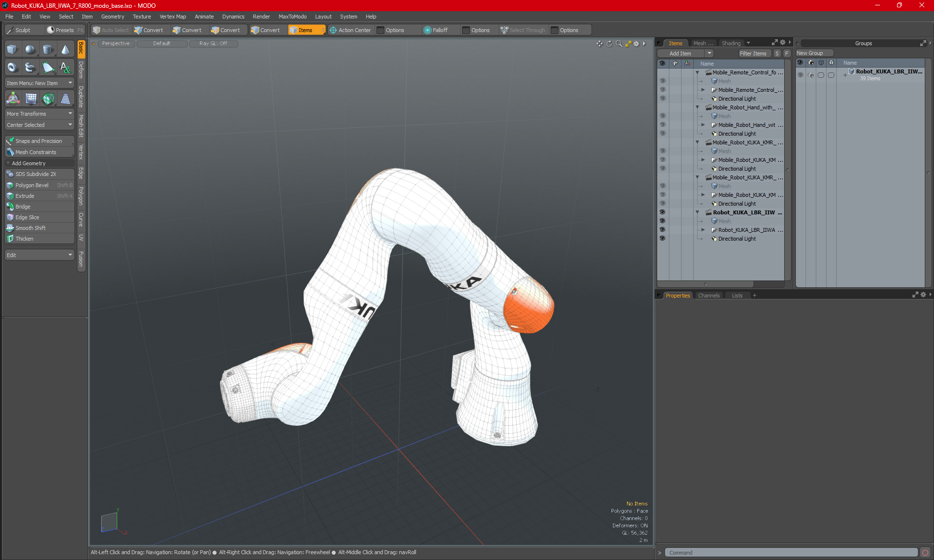934x560 pixels.
Task: Toggle render camera icon for Robot_KUKA group
Action: click(x=810, y=75)
